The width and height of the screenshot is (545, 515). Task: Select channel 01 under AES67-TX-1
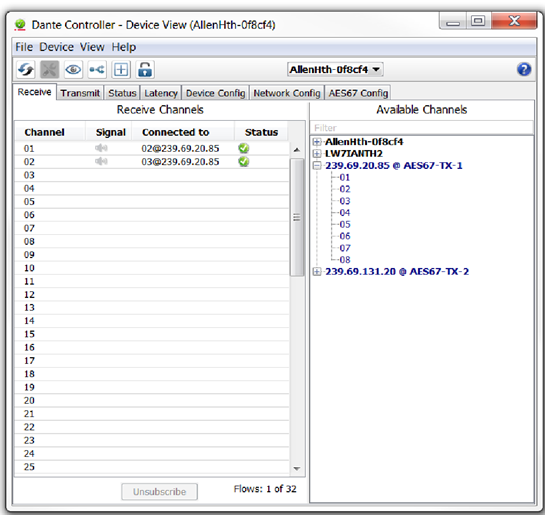344,178
